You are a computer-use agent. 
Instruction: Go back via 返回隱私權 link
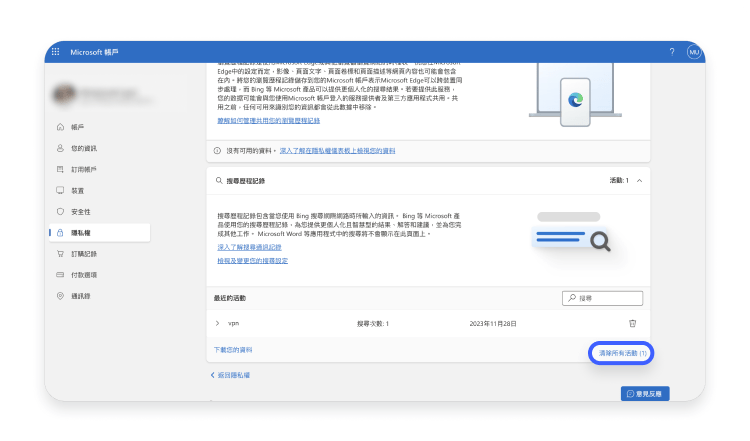pyautogui.click(x=230, y=375)
